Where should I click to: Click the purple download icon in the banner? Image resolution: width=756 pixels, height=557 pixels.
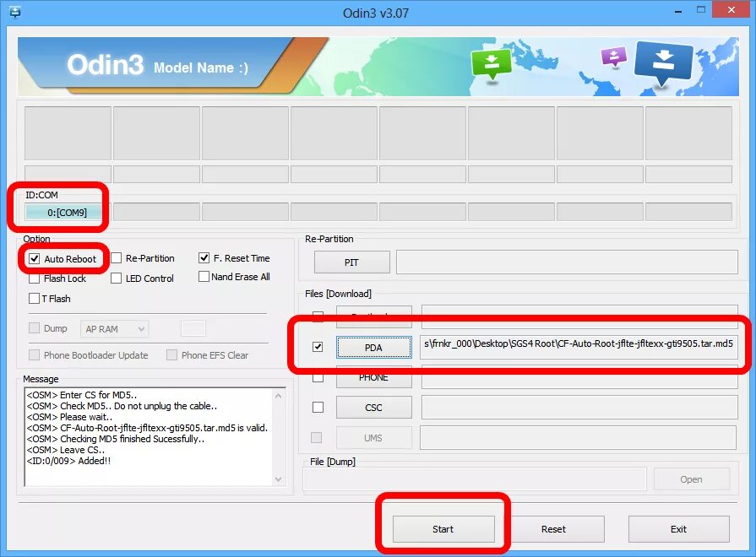[614, 57]
